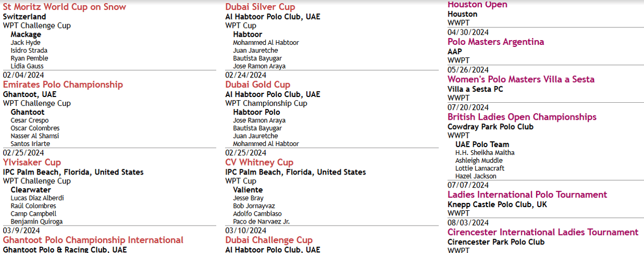644x253 pixels.
Task: Open the Dubai Gold Cup event
Action: (257, 84)
